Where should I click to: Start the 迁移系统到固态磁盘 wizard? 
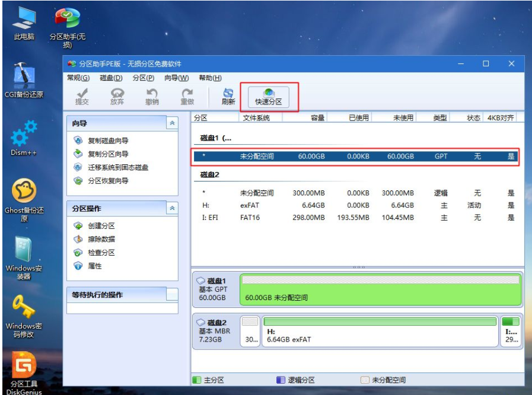[117, 167]
